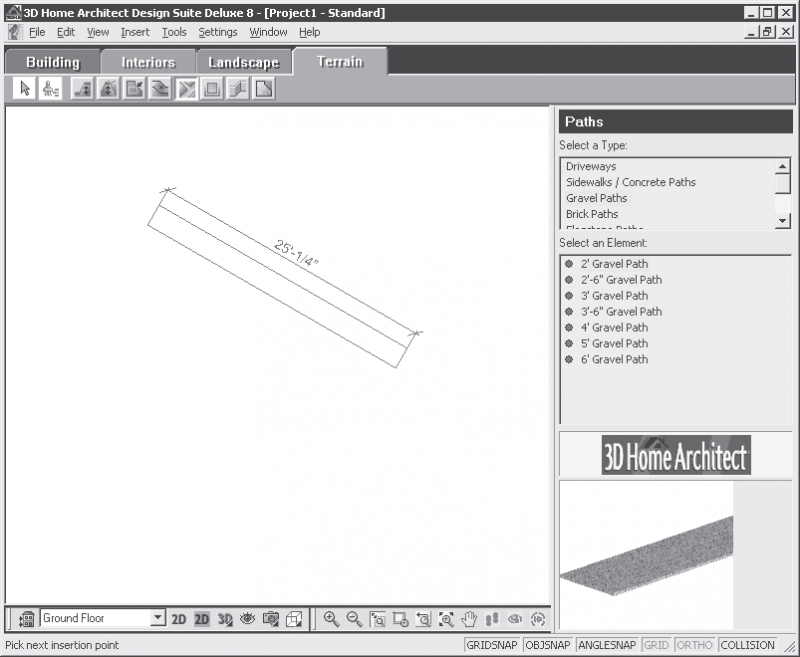Select Driveways path type

tap(591, 166)
